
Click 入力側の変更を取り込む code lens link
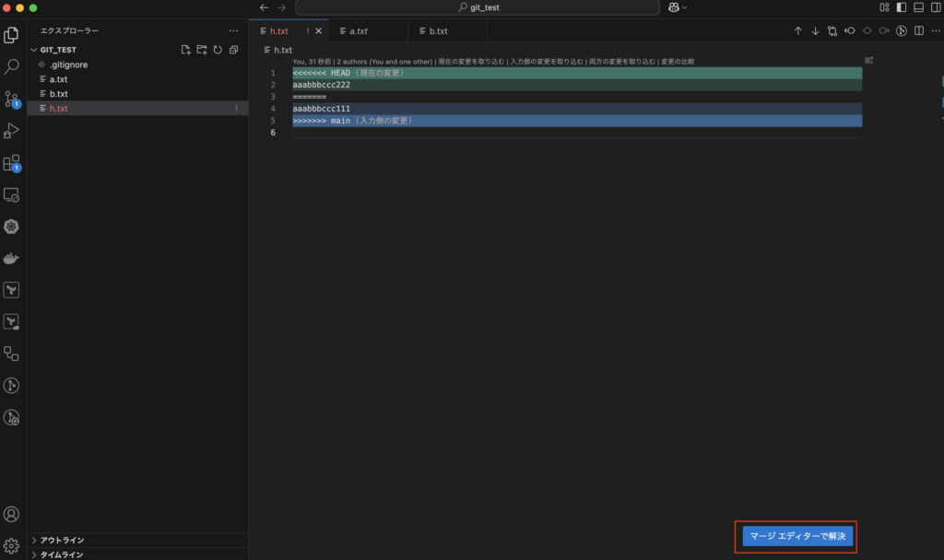(547, 62)
